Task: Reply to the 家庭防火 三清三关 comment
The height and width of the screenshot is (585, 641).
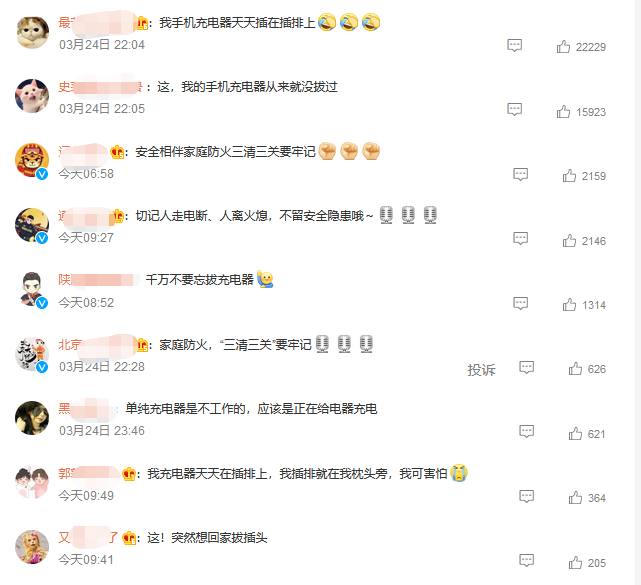Action: coord(527,368)
